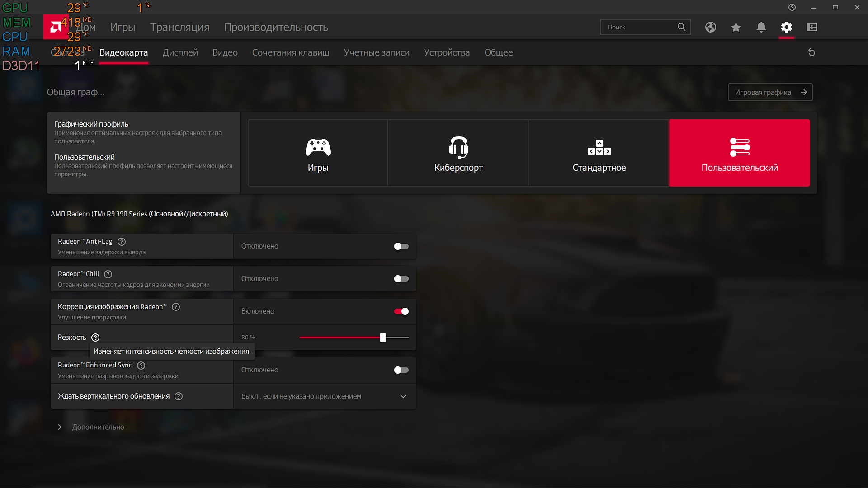The height and width of the screenshot is (488, 868).
Task: Open the web browser globe icon
Action: (710, 27)
